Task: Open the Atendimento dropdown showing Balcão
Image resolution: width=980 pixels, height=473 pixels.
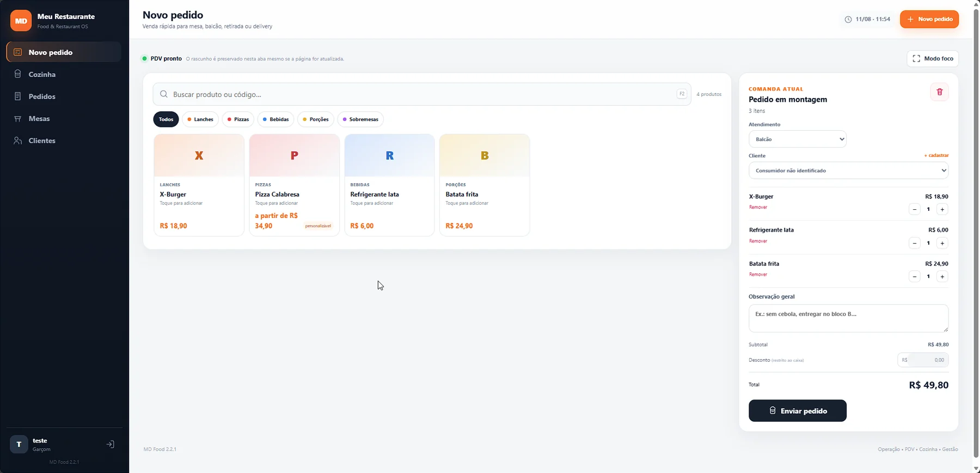Action: point(798,139)
